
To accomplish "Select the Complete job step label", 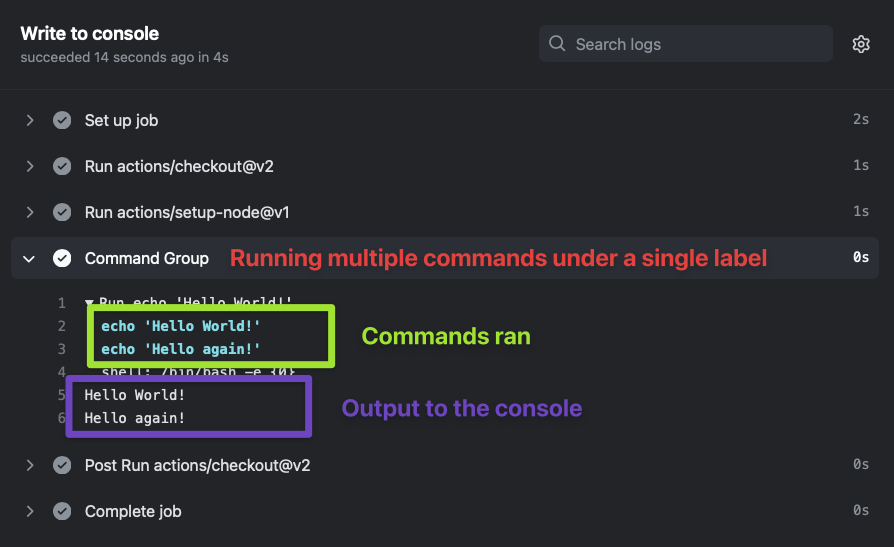I will pos(133,511).
